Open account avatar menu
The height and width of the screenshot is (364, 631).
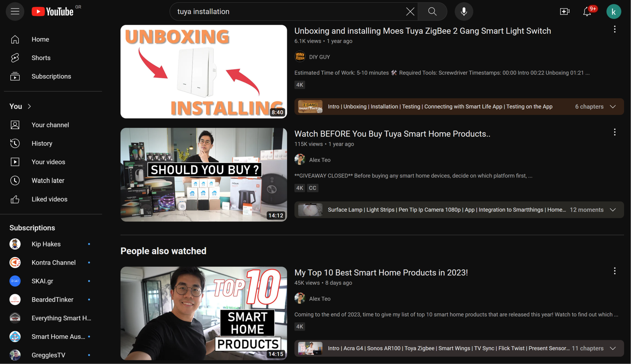coord(613,11)
